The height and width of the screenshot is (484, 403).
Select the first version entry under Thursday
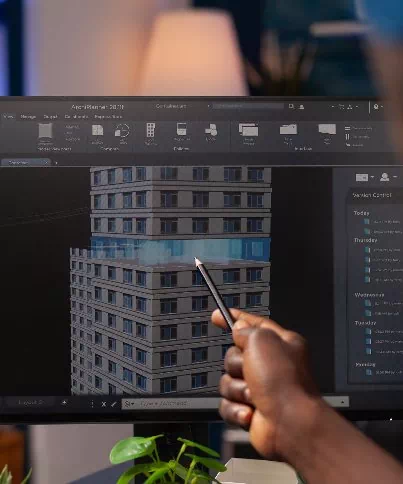(x=382, y=250)
